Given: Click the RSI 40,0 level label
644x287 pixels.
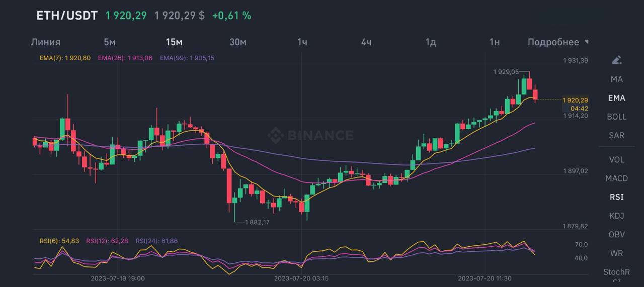Looking at the screenshot, I should 581,258.
